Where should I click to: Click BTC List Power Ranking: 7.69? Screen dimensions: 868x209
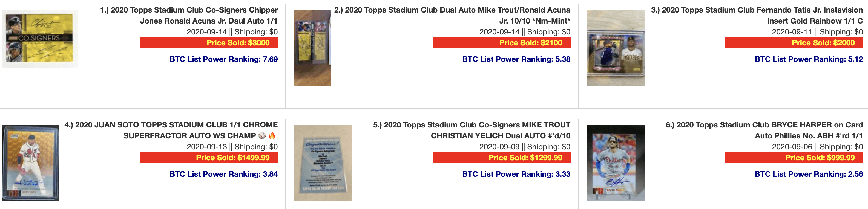(223, 59)
